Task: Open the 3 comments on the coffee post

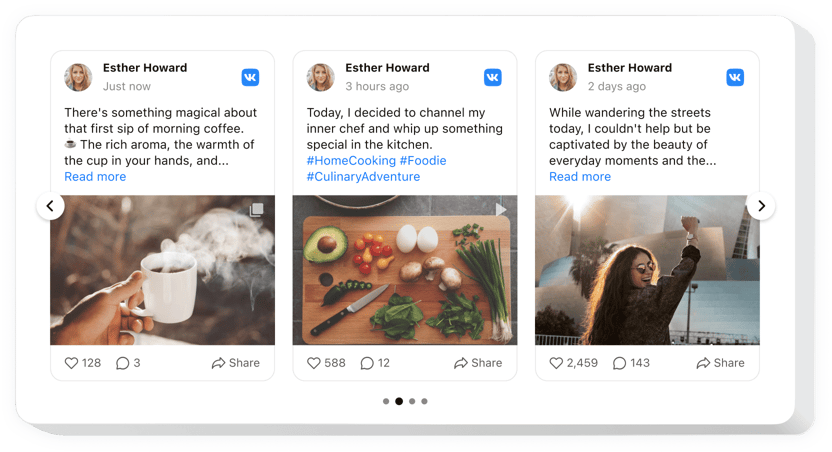Action: [123, 363]
